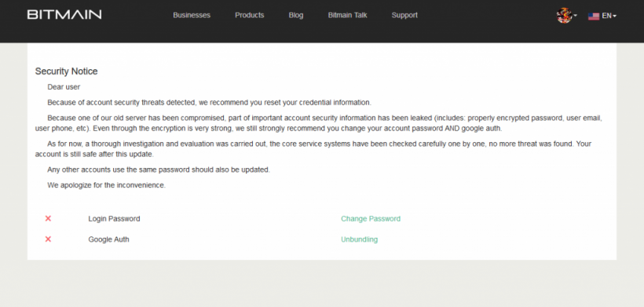Open Bitmain Talk from navigation

click(347, 15)
